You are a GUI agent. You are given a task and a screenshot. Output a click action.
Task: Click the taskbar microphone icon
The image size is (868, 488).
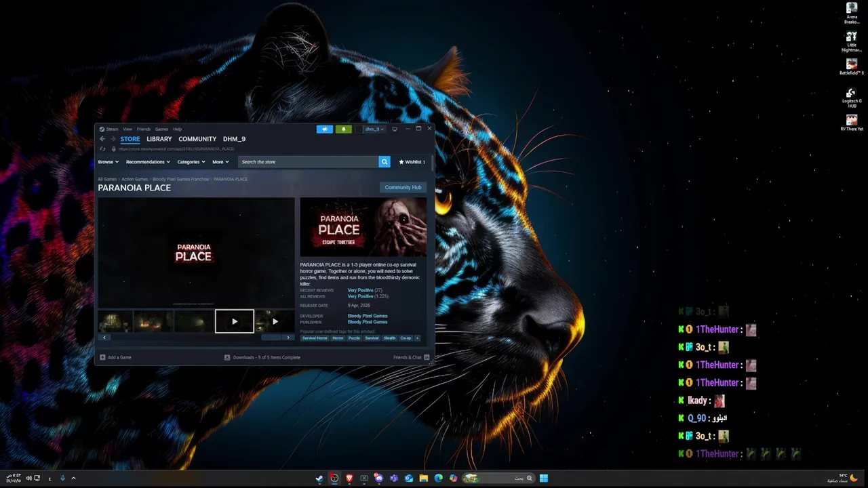coord(62,478)
